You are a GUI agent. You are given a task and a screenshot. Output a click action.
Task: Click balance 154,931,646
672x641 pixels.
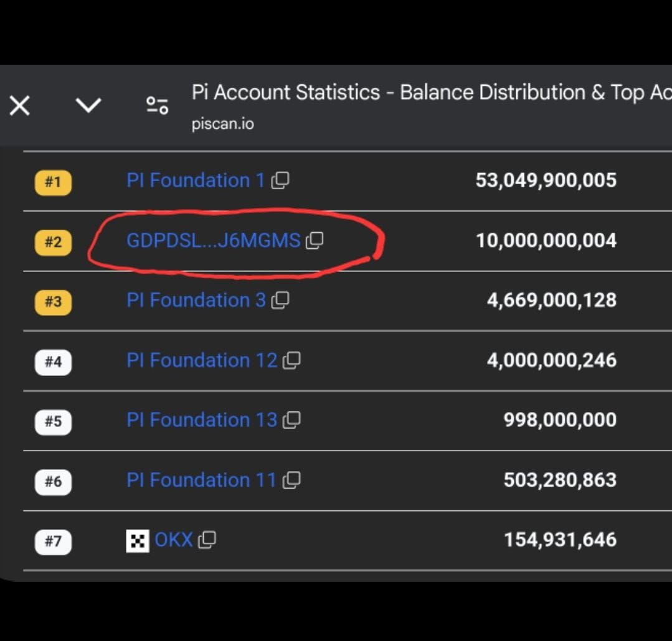point(560,540)
